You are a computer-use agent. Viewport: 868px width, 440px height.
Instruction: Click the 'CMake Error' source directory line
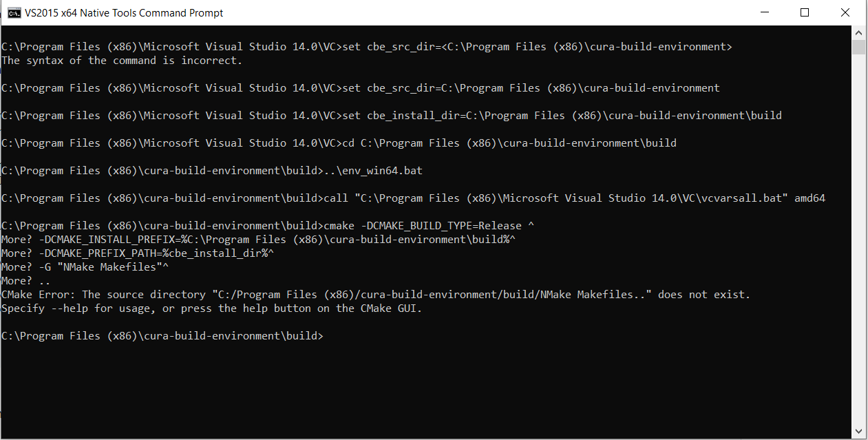376,295
